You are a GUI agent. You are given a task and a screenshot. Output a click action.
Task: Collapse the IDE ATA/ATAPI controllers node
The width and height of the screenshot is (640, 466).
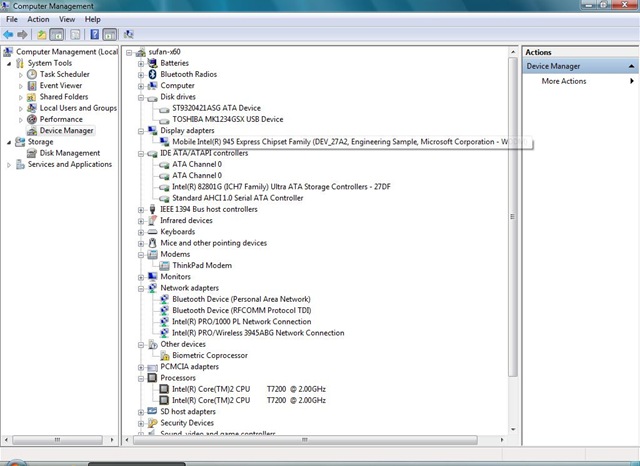(141, 154)
